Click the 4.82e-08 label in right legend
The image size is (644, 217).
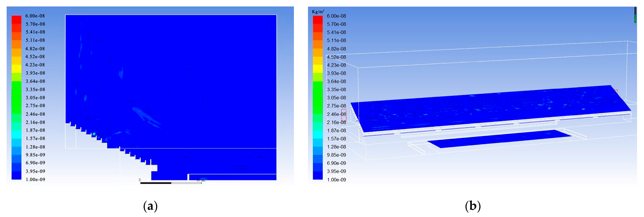[336, 49]
